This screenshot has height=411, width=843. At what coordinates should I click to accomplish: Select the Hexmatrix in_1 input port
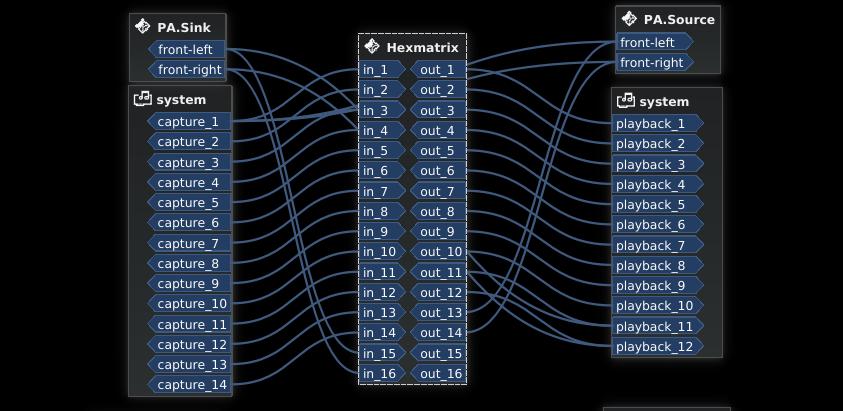(380, 70)
